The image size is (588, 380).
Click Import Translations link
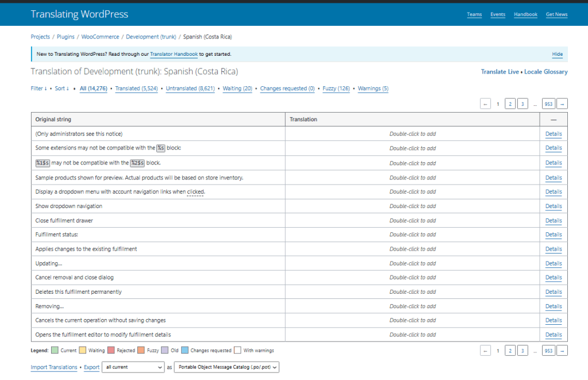(x=53, y=367)
